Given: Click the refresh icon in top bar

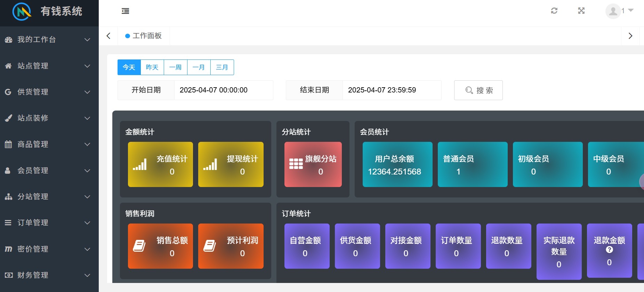Looking at the screenshot, I should click(554, 11).
